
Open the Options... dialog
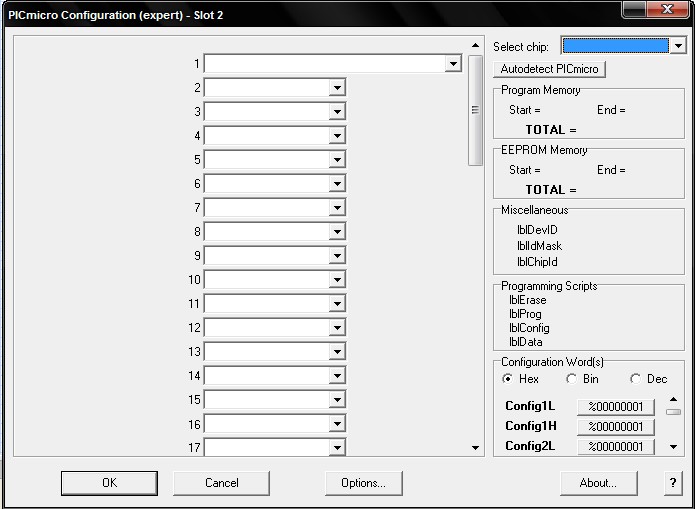coord(363,483)
